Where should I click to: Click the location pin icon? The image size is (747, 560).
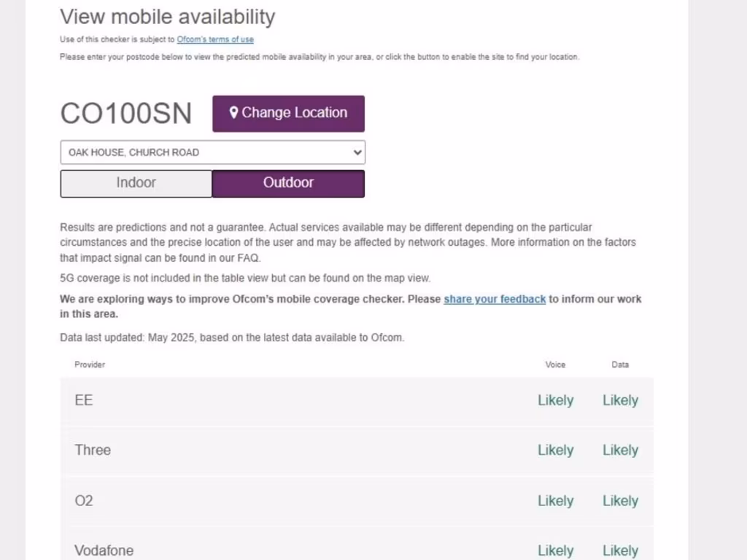pyautogui.click(x=234, y=113)
